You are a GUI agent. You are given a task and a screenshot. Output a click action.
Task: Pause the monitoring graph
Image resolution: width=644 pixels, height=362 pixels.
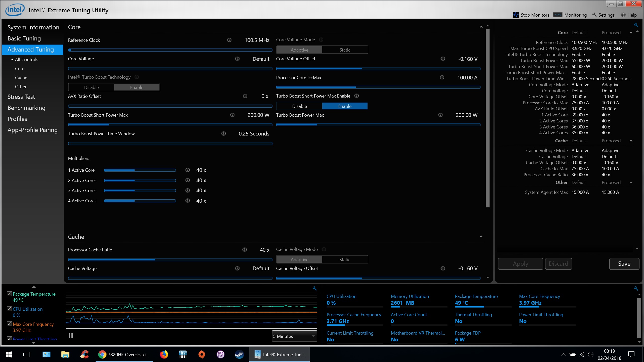click(x=71, y=336)
